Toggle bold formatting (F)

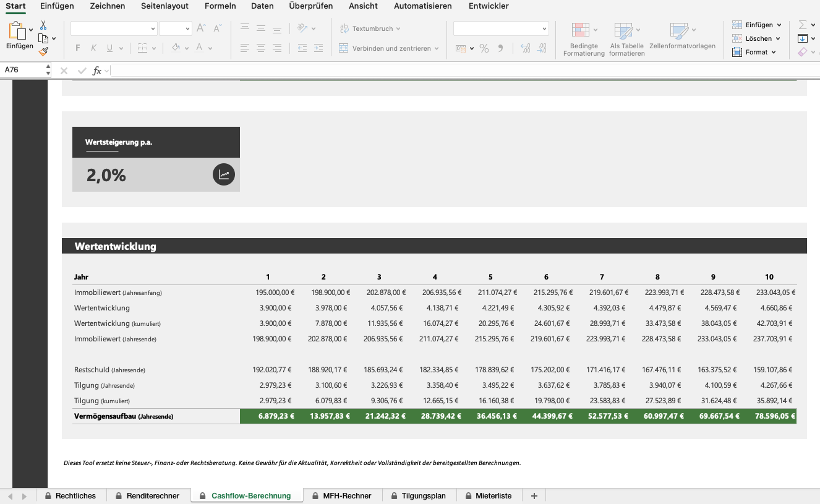click(x=77, y=48)
